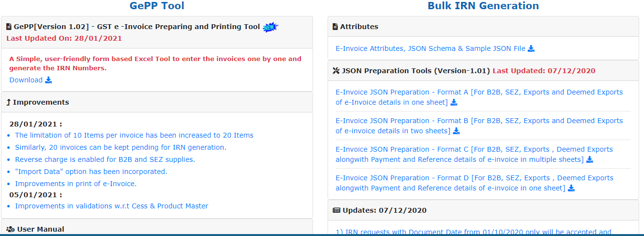Click the download icon next to GePP Download

(48, 80)
